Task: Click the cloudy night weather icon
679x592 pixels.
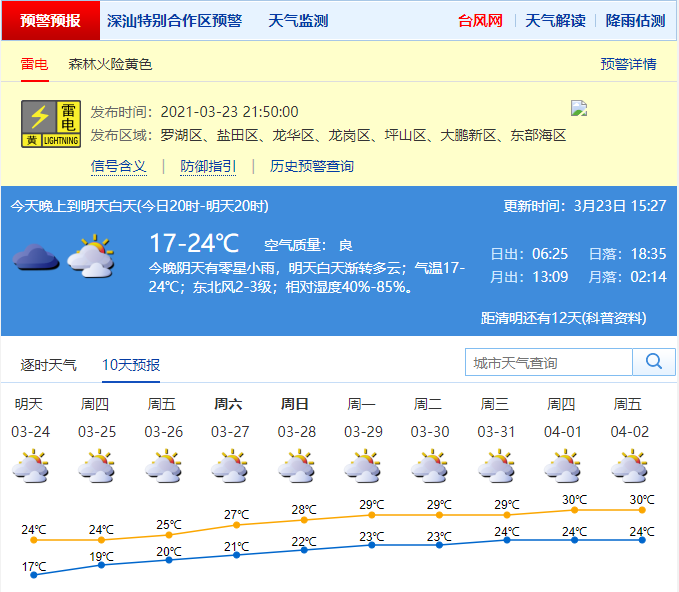Action: [x=36, y=258]
